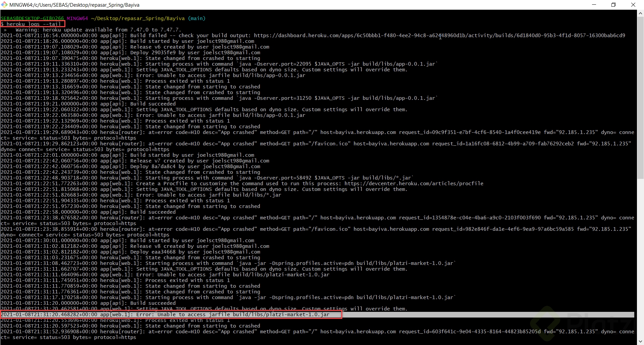Click the "Deploy 29035fe9" log line
This screenshot has height=345, width=644.
[130, 53]
